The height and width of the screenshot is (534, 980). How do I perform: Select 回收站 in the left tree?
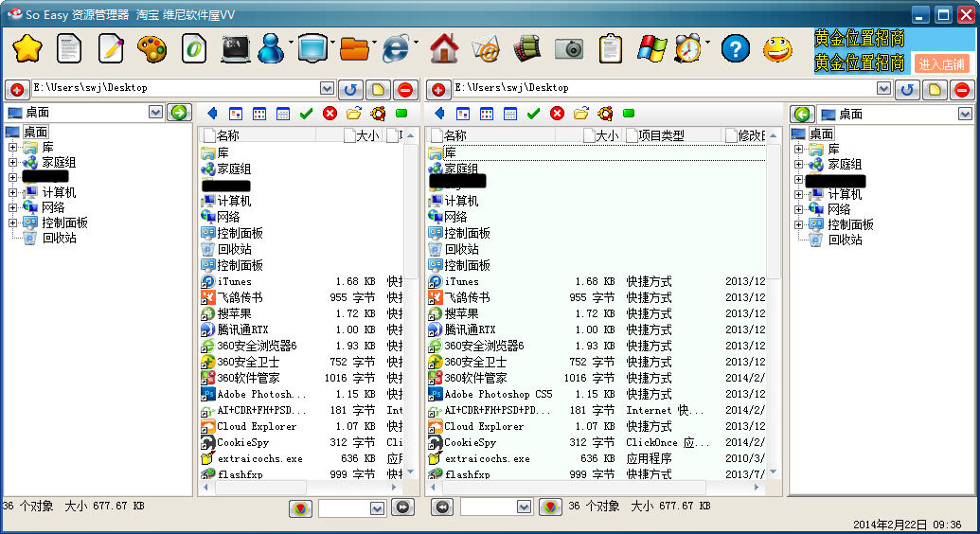tap(60, 238)
